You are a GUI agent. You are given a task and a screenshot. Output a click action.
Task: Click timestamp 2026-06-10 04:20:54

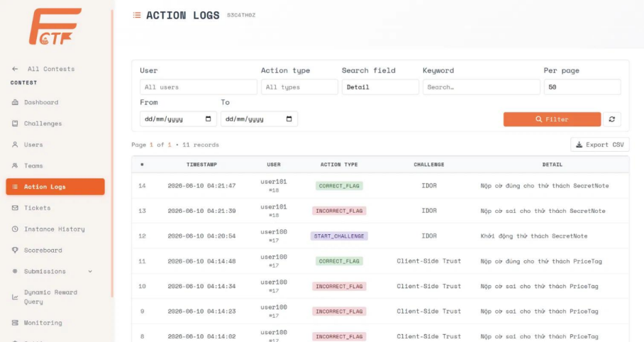coord(201,236)
